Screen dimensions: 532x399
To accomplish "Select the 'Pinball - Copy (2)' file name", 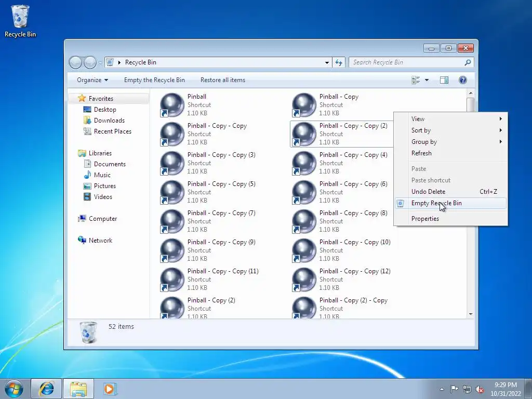I will point(211,301).
